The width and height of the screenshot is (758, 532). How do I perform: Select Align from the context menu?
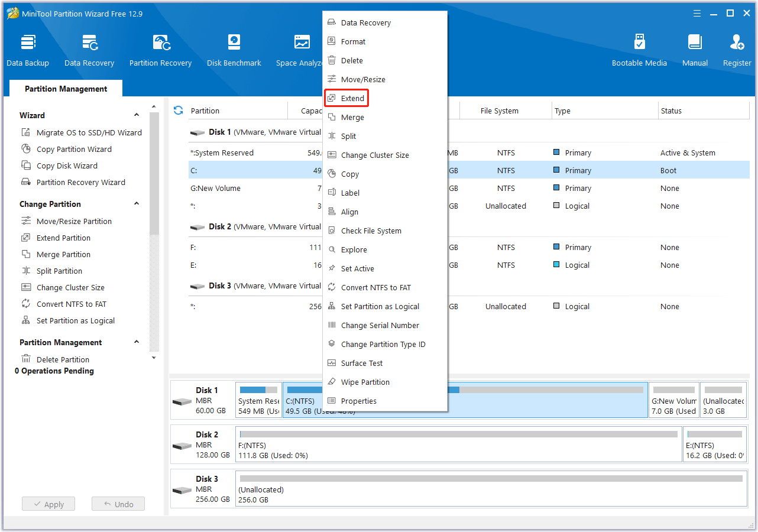(385, 212)
